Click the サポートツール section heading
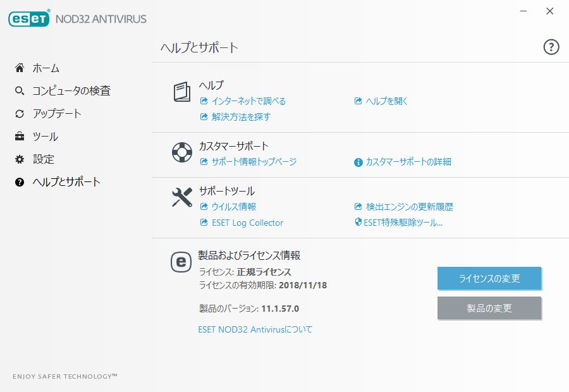This screenshot has width=569, height=392. coord(227,191)
